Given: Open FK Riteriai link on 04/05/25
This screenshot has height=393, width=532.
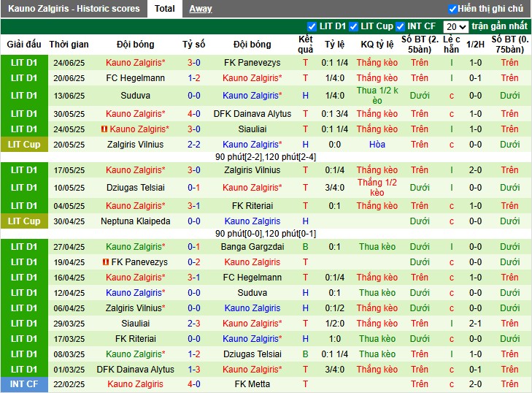Looking at the screenshot, I should 252,205.
